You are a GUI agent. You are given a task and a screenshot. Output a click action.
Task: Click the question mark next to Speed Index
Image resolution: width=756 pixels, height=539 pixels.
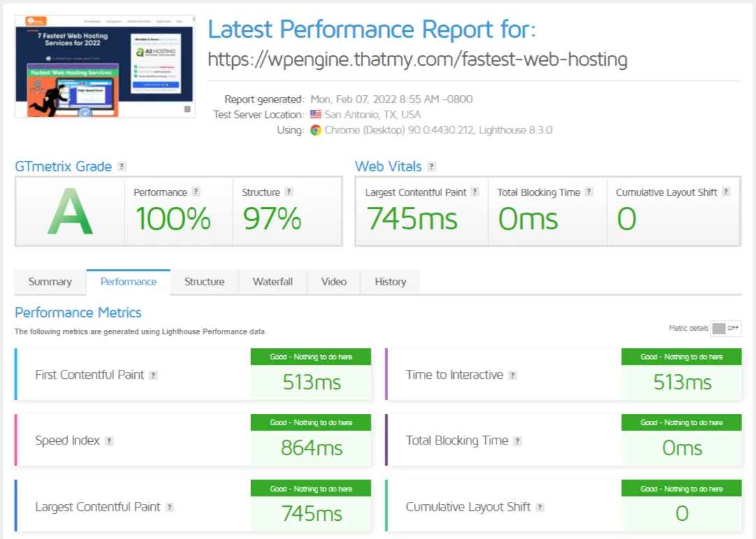[x=108, y=441]
